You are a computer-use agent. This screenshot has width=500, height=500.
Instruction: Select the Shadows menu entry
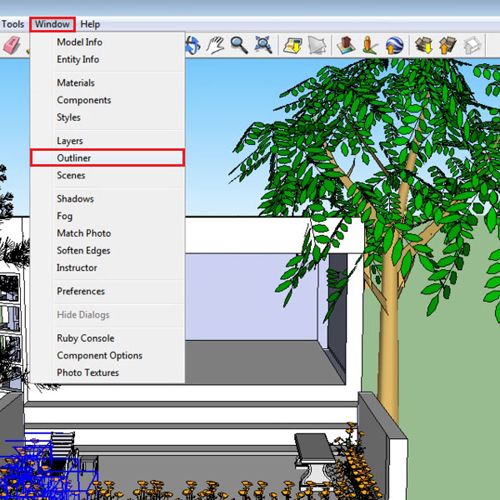click(107, 199)
